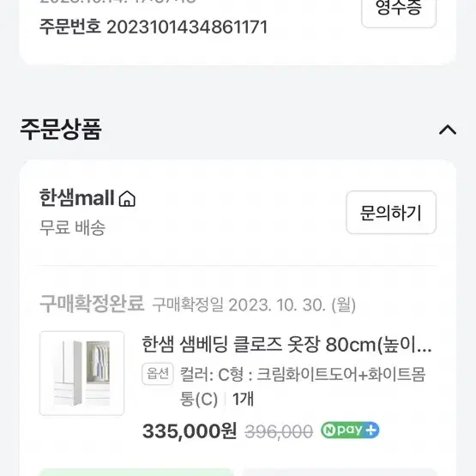Viewport: 476px width, 476px height.
Task: Tap the Npay plus badge icon
Action: [x=350, y=431]
